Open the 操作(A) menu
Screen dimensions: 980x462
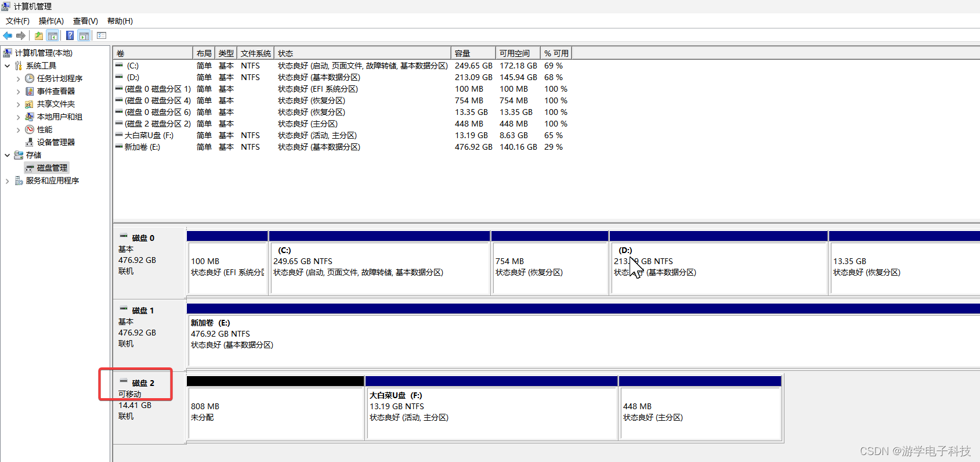(x=51, y=21)
